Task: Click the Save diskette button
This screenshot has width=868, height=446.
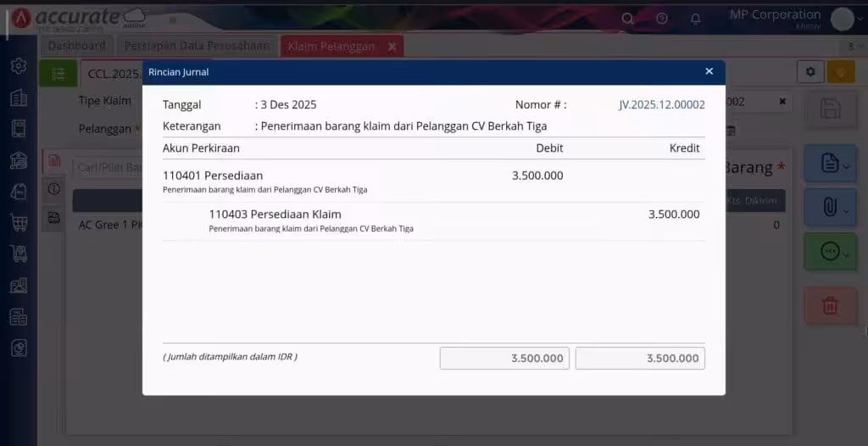Action: click(x=830, y=109)
